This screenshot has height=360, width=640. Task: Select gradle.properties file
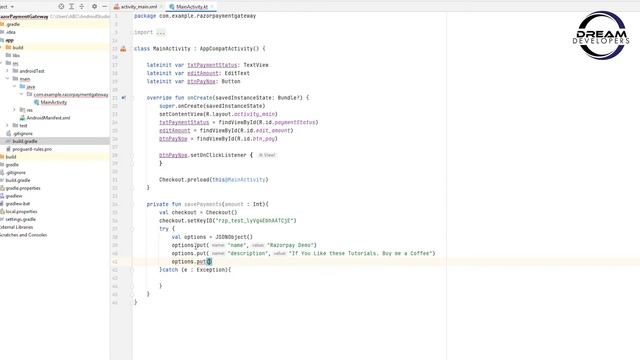23,188
